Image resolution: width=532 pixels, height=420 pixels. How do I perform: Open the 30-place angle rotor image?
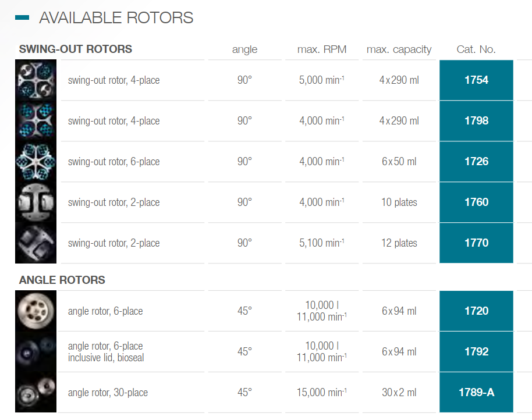[36, 393]
